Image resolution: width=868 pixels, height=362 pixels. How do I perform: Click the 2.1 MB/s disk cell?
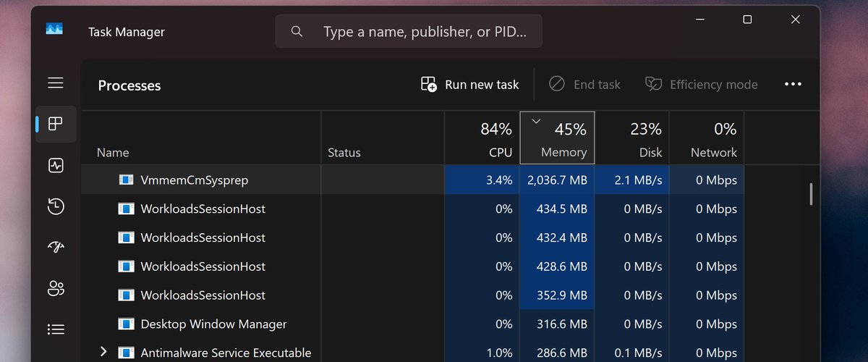pyautogui.click(x=631, y=180)
